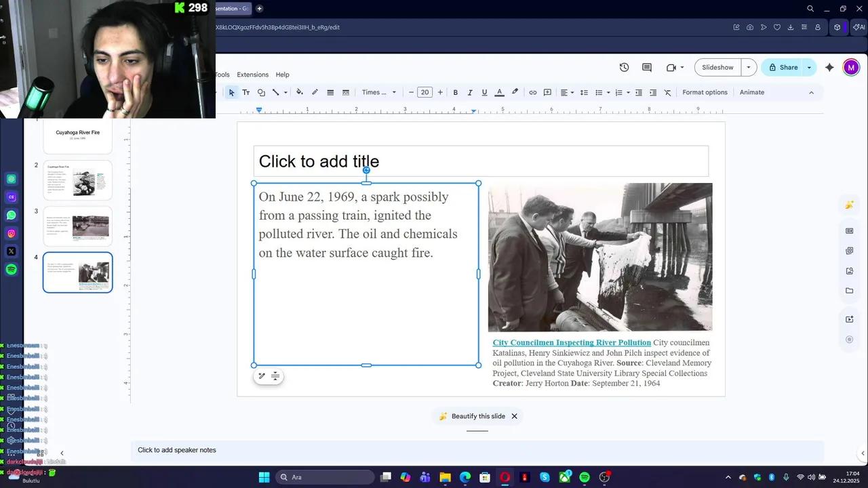Expand the Slideshow options arrow
The width and height of the screenshot is (868, 488).
(x=749, y=67)
